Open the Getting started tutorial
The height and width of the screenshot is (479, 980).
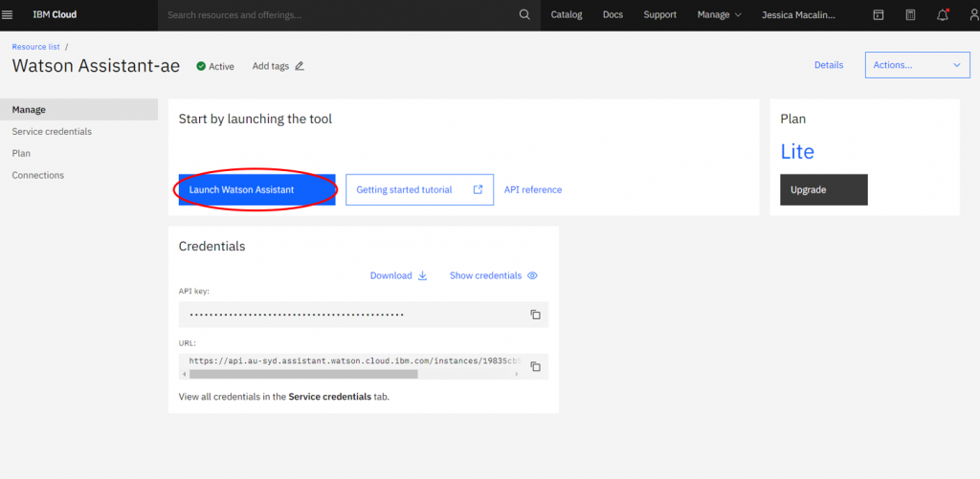pyautogui.click(x=419, y=190)
